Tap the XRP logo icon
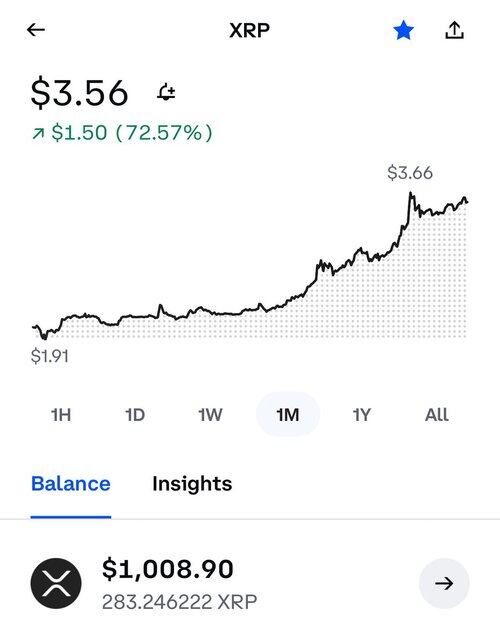 coord(56,583)
